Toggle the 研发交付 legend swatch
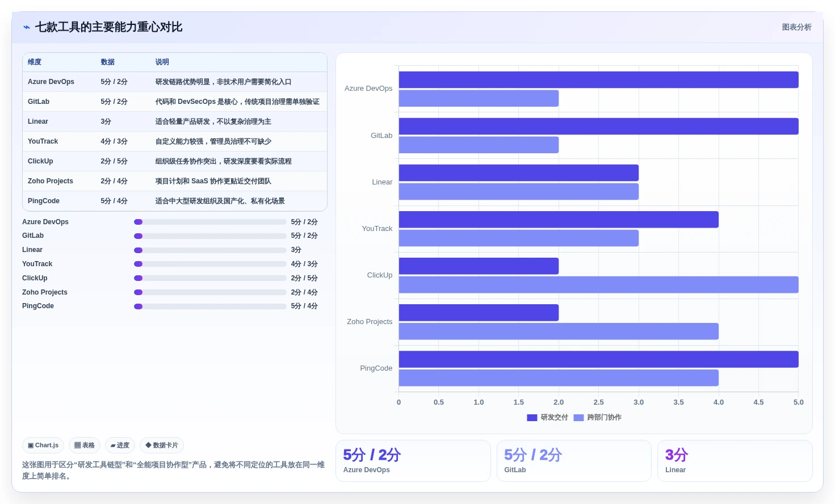Viewport: 835px width, 504px height. pos(532,418)
